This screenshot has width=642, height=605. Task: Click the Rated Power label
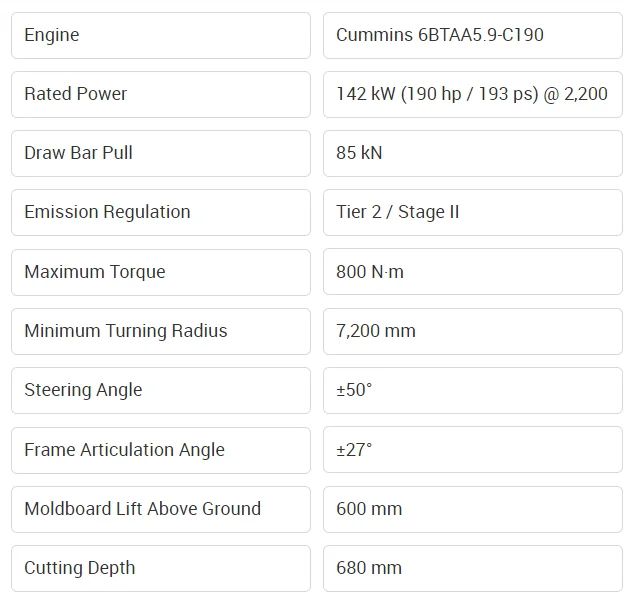pyautogui.click(x=160, y=94)
